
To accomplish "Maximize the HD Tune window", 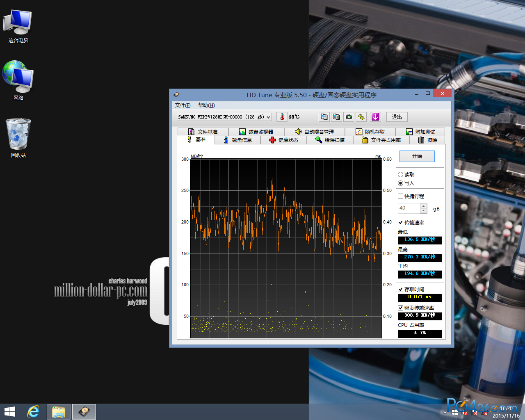I will (428, 94).
